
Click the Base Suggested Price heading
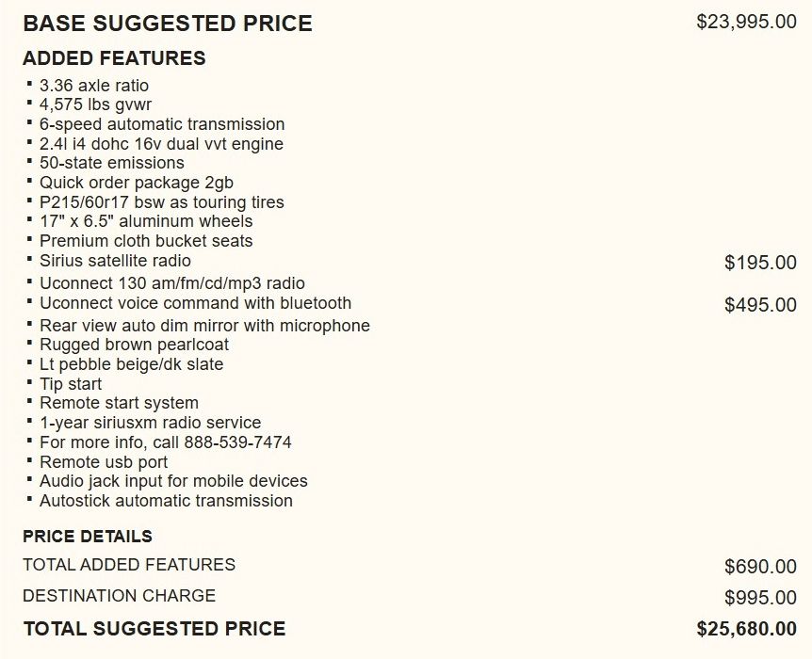(168, 23)
